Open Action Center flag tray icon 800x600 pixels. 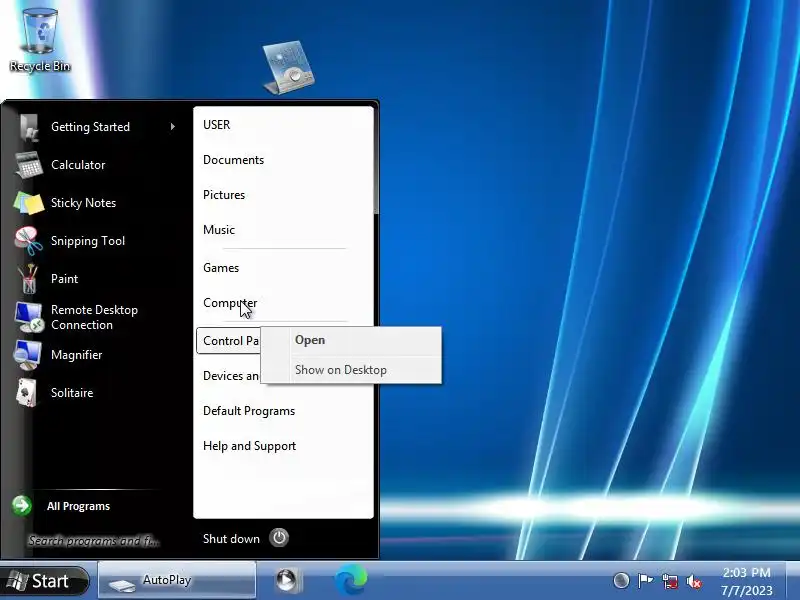[645, 581]
